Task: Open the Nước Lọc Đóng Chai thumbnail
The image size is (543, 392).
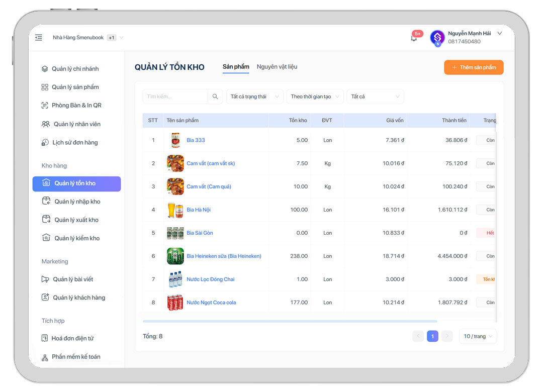Action: (x=175, y=279)
